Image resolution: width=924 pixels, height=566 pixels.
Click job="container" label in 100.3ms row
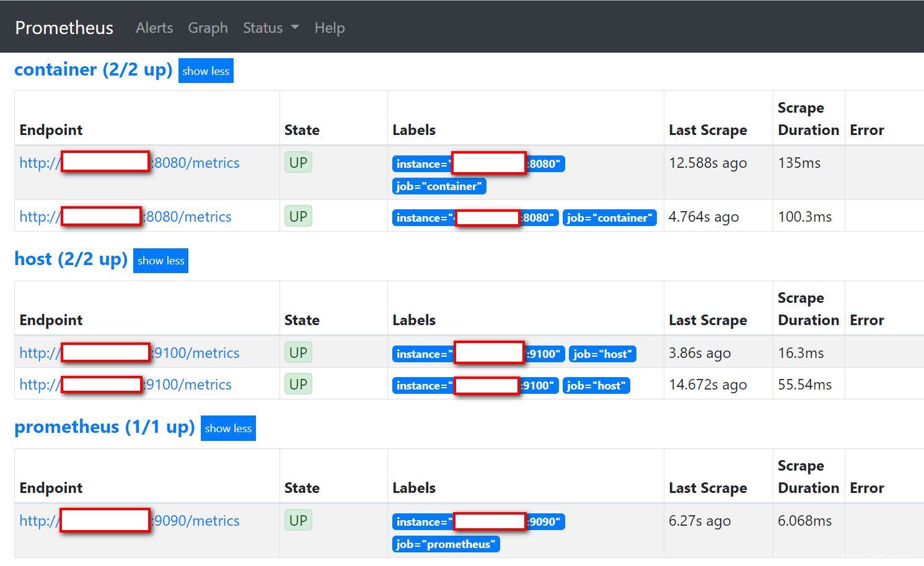point(610,218)
